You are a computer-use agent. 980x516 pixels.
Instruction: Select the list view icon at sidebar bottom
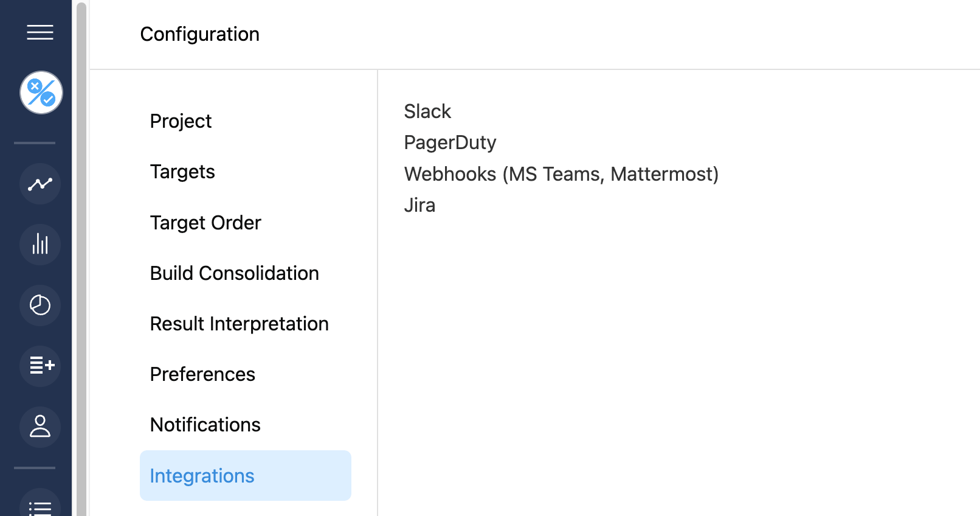click(x=40, y=505)
